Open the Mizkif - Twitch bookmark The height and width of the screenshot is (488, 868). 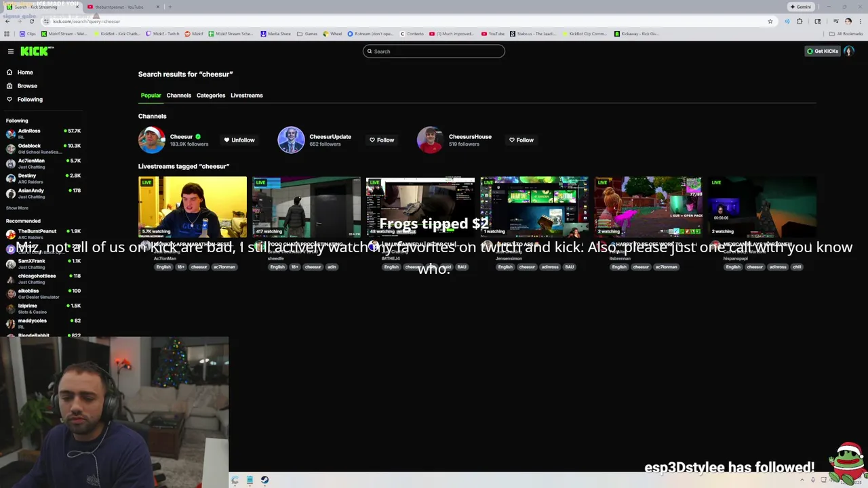[163, 34]
